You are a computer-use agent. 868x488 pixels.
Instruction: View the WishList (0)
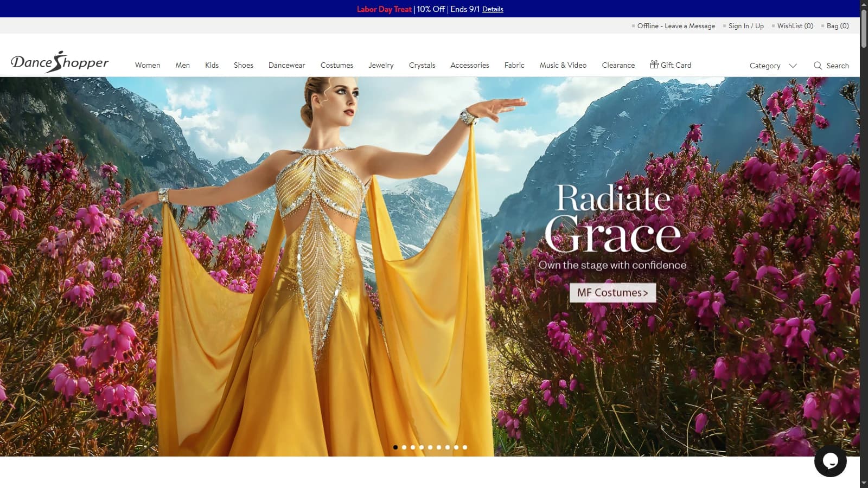click(795, 26)
